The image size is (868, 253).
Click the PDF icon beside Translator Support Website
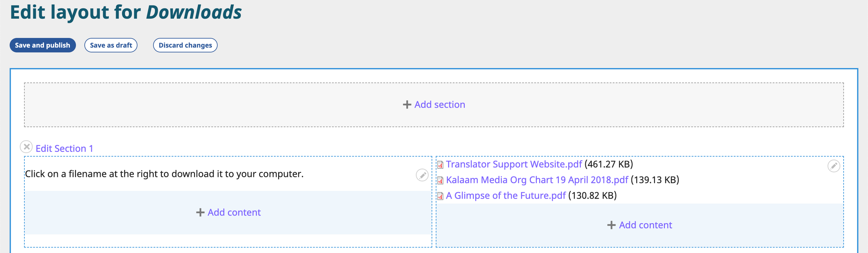click(440, 165)
